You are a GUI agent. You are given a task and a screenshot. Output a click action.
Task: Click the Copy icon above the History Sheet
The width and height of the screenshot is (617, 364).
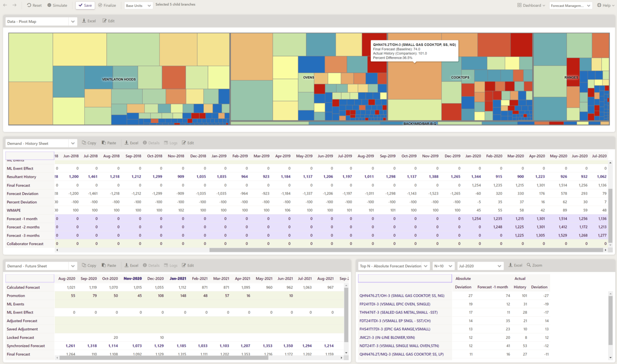tap(89, 142)
